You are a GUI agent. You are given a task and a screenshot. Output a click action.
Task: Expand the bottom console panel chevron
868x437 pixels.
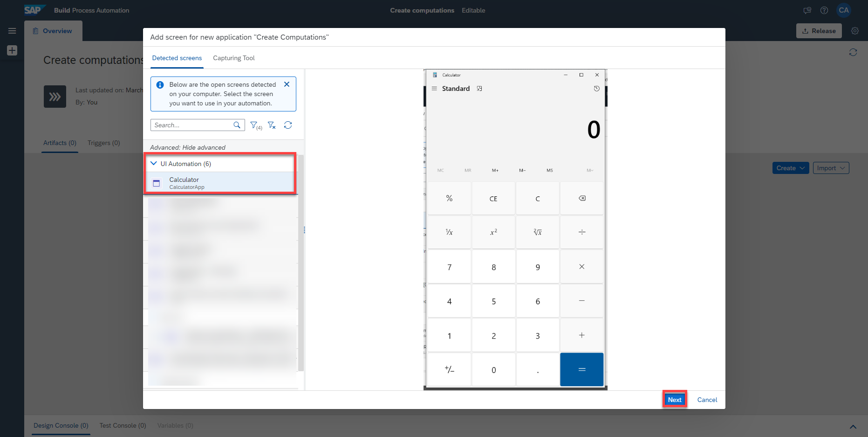tap(853, 426)
